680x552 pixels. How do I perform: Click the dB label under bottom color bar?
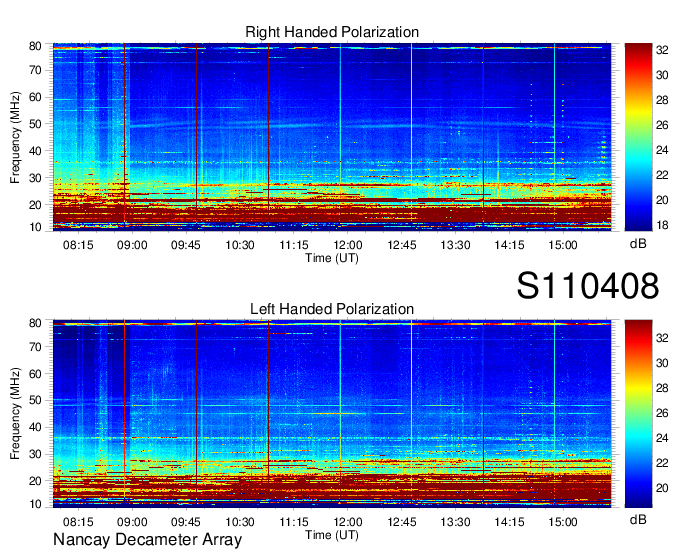point(638,519)
